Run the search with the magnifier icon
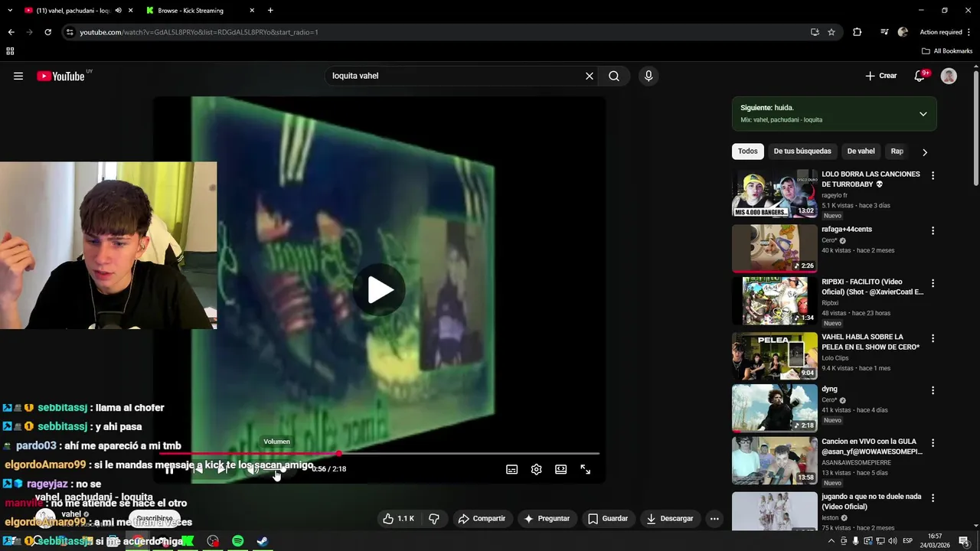Viewport: 980px width, 551px height. (x=614, y=76)
